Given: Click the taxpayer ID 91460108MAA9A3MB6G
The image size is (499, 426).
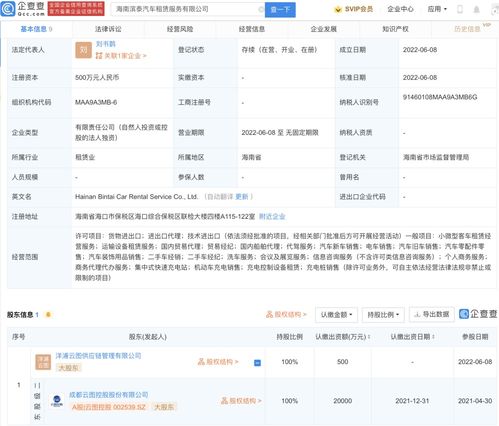Looking at the screenshot, I should 440,97.
